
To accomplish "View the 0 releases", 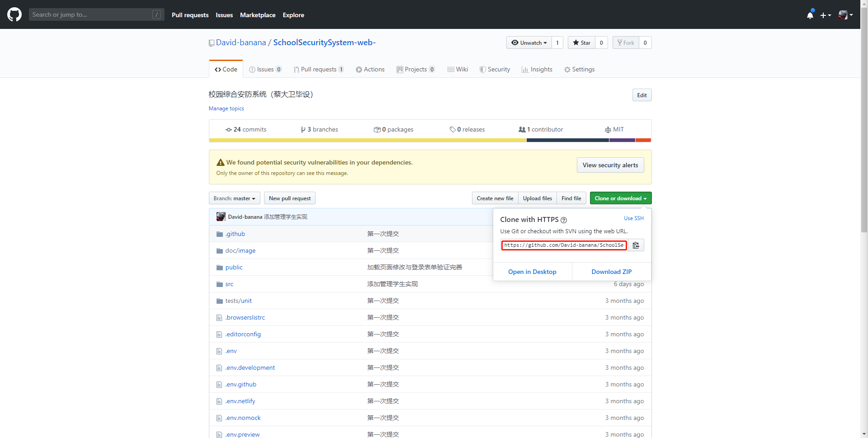I will (467, 129).
